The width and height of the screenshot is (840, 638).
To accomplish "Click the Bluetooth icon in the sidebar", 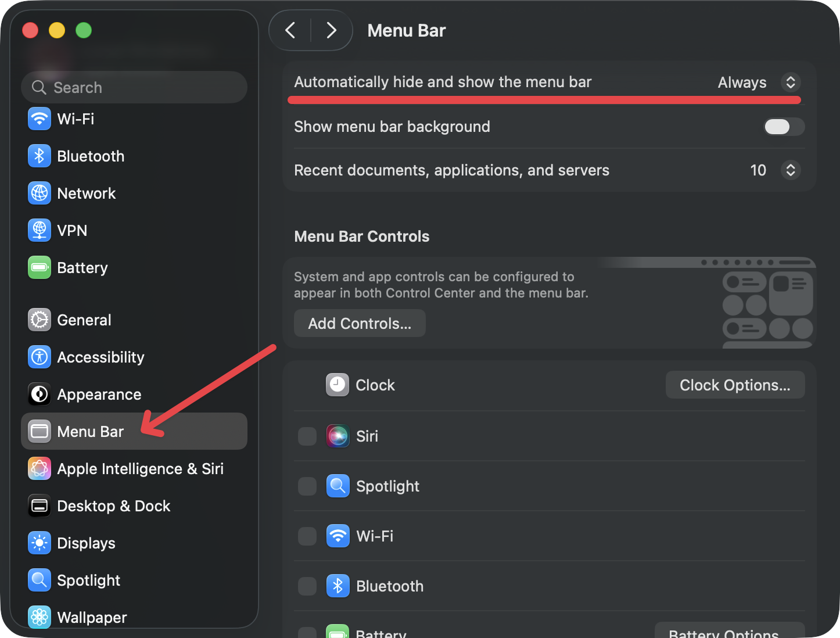I will (x=40, y=156).
